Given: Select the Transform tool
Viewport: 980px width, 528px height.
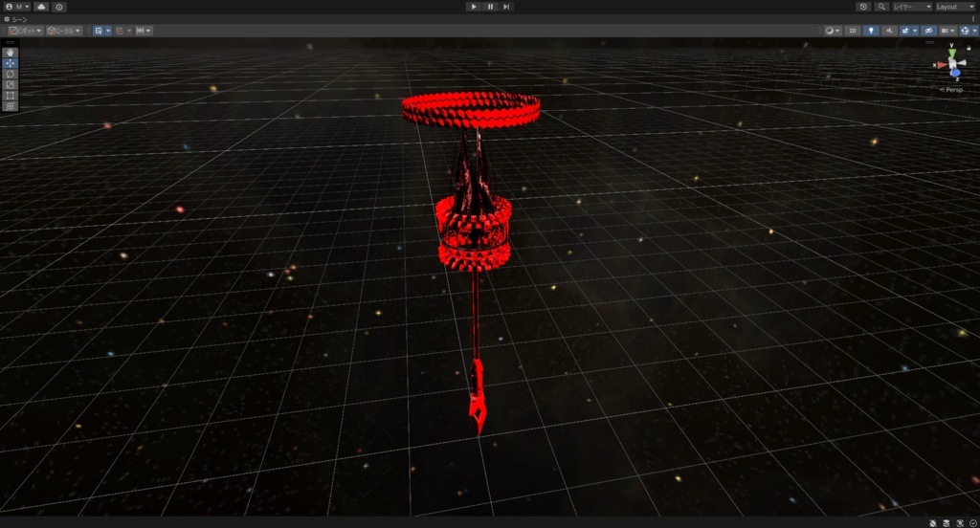Looking at the screenshot, I should 10,105.
